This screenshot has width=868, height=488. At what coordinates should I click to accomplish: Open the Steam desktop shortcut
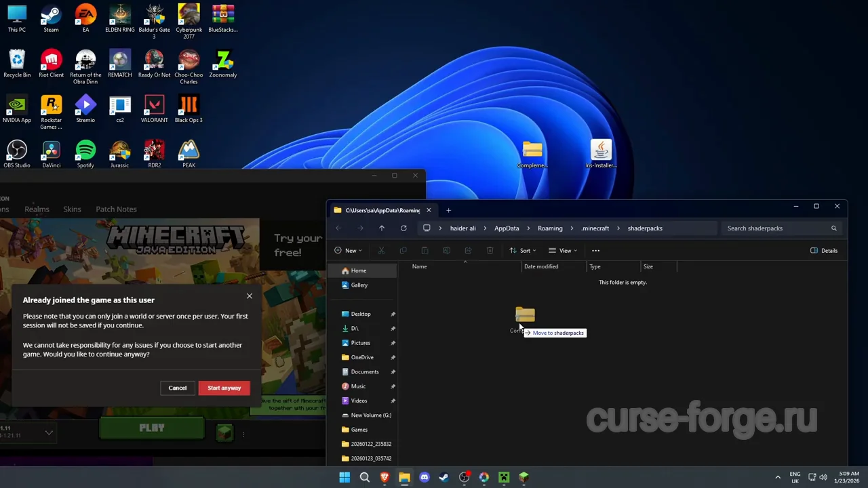tap(51, 18)
